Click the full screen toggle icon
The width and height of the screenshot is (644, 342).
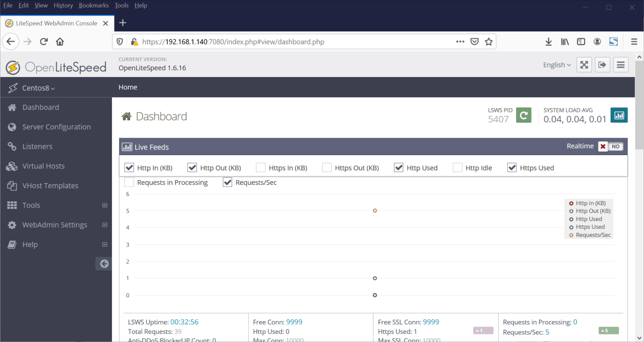584,65
